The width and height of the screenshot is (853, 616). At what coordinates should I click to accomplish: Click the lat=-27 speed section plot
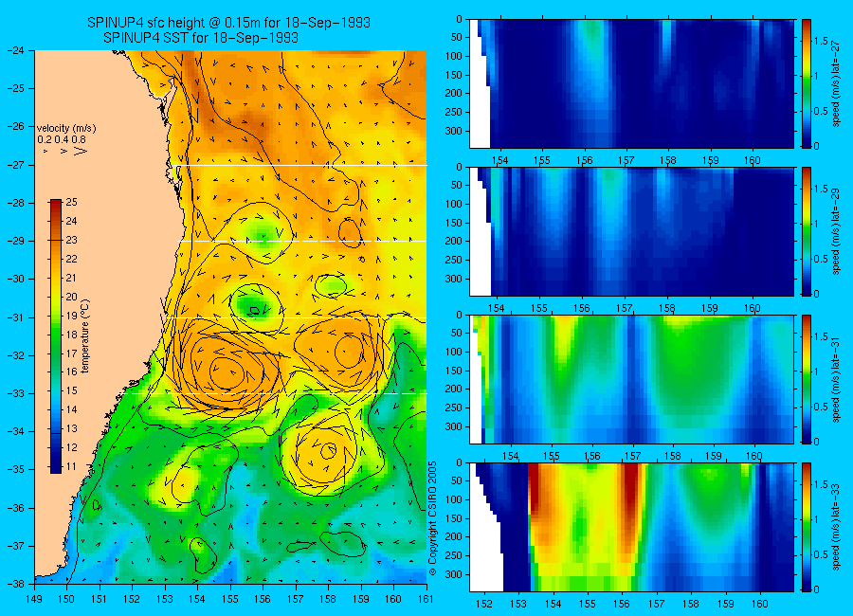[x=631, y=83]
